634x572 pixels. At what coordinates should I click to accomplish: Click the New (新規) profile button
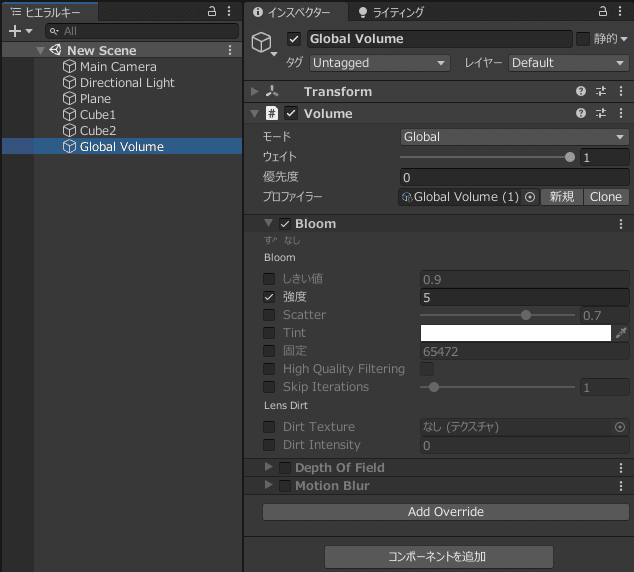pos(562,197)
